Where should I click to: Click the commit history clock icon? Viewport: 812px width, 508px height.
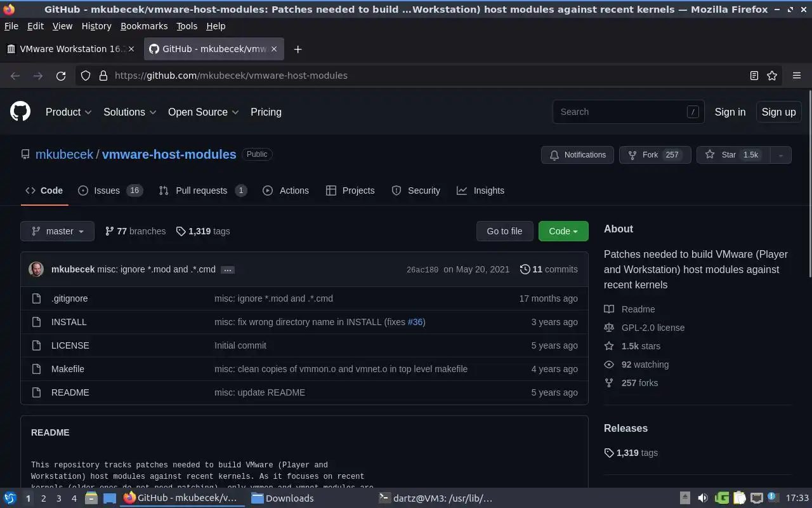[x=525, y=269]
